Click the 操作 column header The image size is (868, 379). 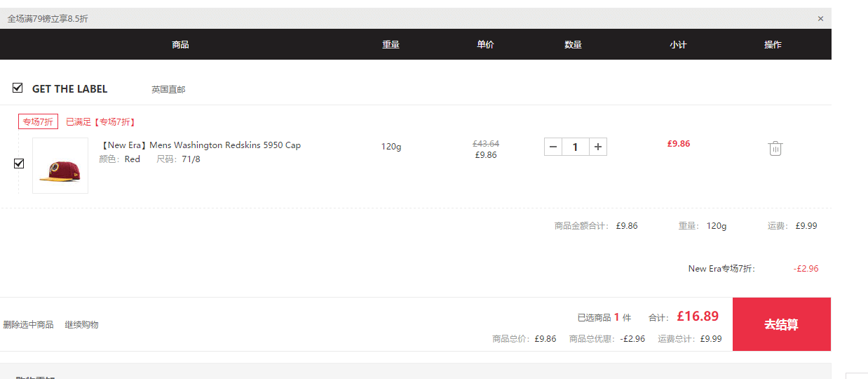773,44
